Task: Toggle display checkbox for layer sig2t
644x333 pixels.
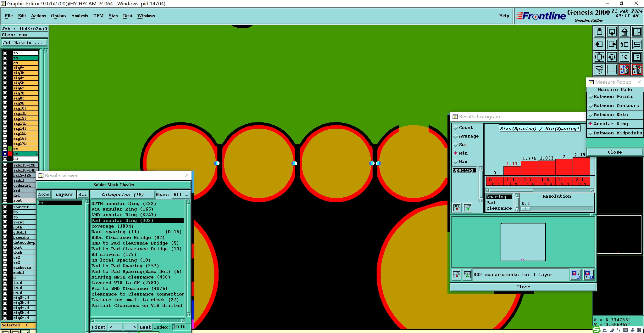Action: 5,68
